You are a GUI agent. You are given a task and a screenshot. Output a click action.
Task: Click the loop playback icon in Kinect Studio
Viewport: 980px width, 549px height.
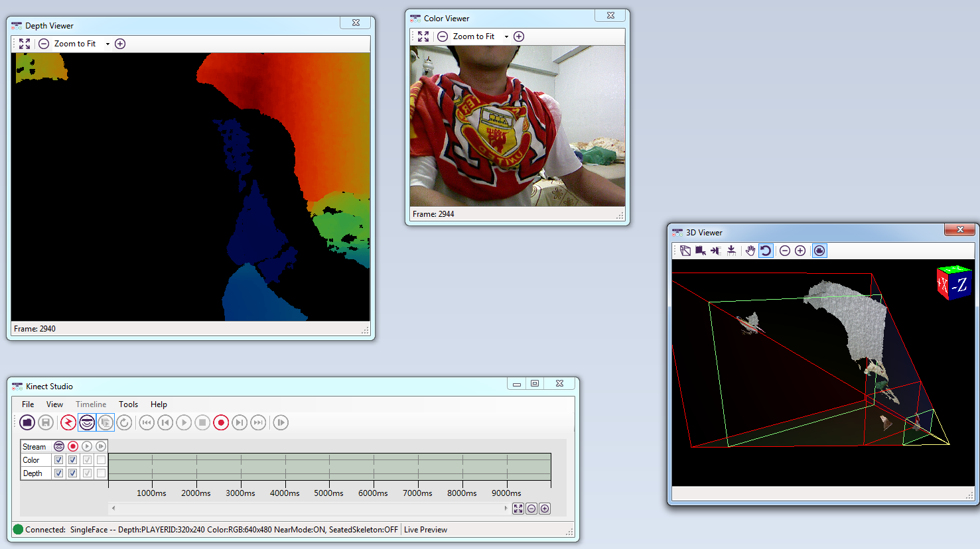point(124,422)
